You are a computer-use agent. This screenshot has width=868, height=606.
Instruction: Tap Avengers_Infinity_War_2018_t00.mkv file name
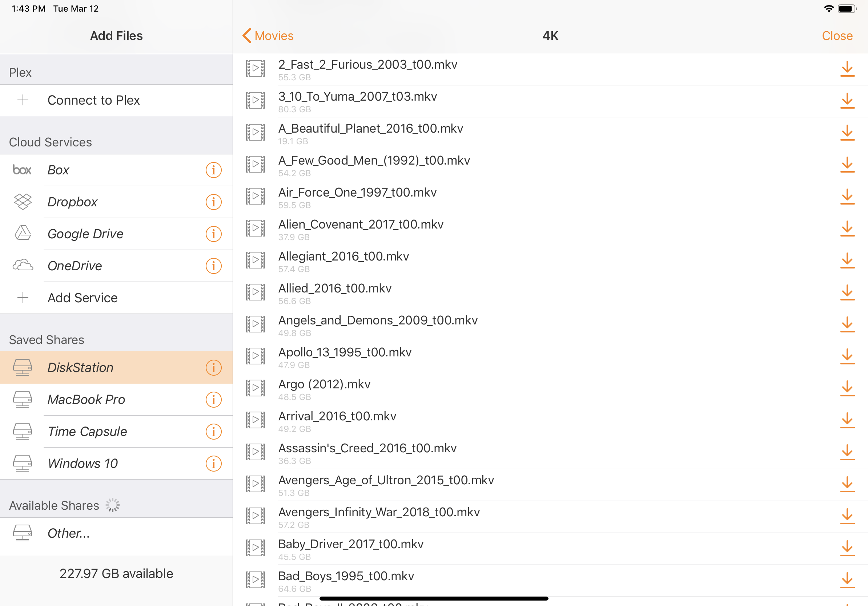[379, 512]
